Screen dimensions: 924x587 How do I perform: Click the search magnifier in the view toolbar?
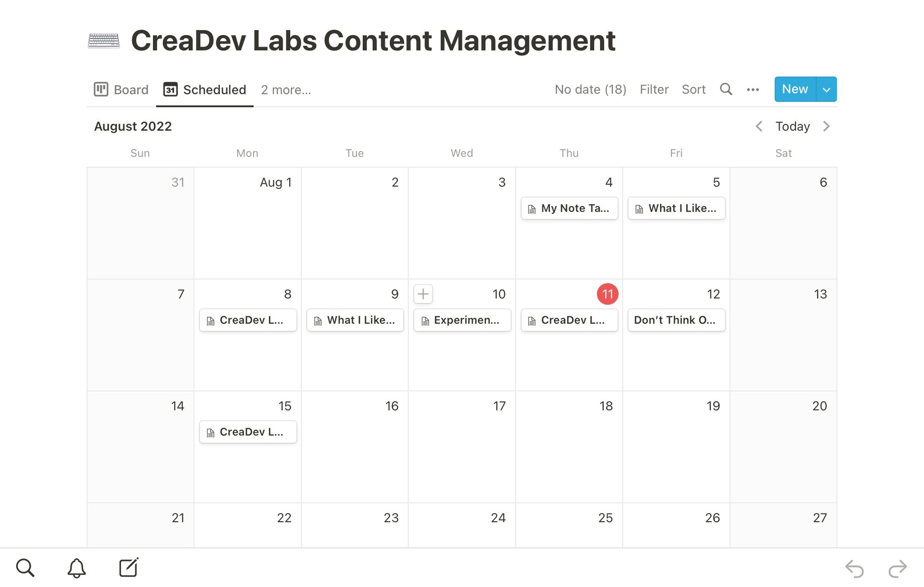pos(726,89)
